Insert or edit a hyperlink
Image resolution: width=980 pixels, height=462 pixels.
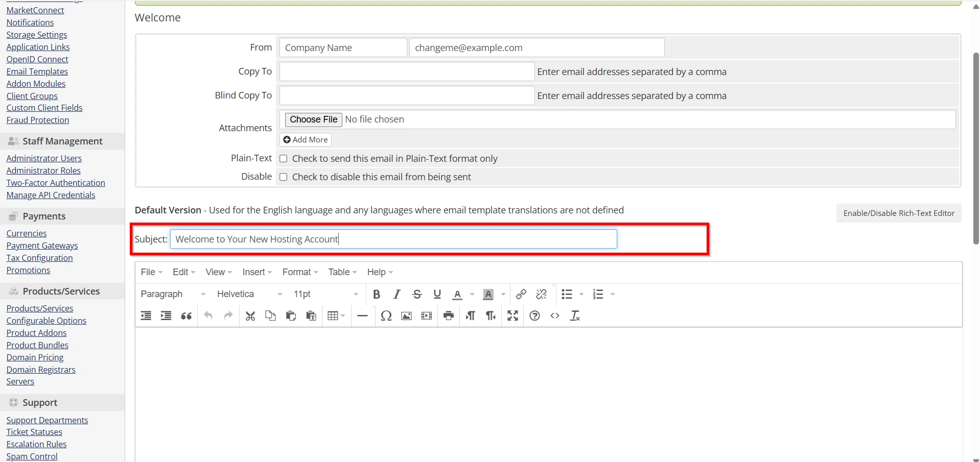click(x=521, y=294)
